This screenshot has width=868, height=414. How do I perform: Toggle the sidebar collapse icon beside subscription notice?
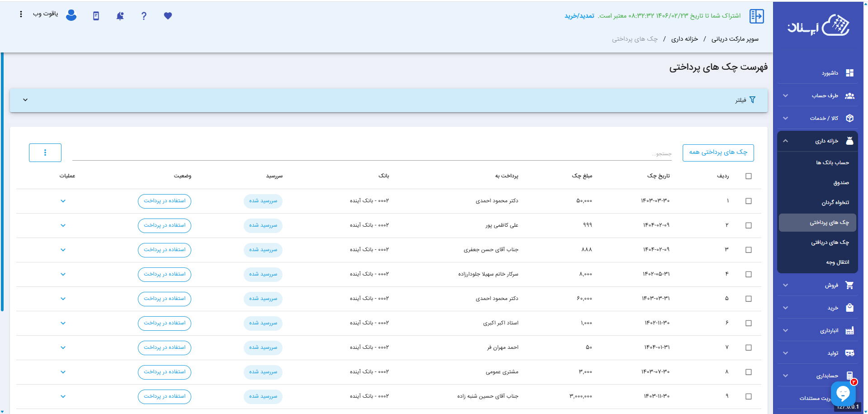[757, 16]
